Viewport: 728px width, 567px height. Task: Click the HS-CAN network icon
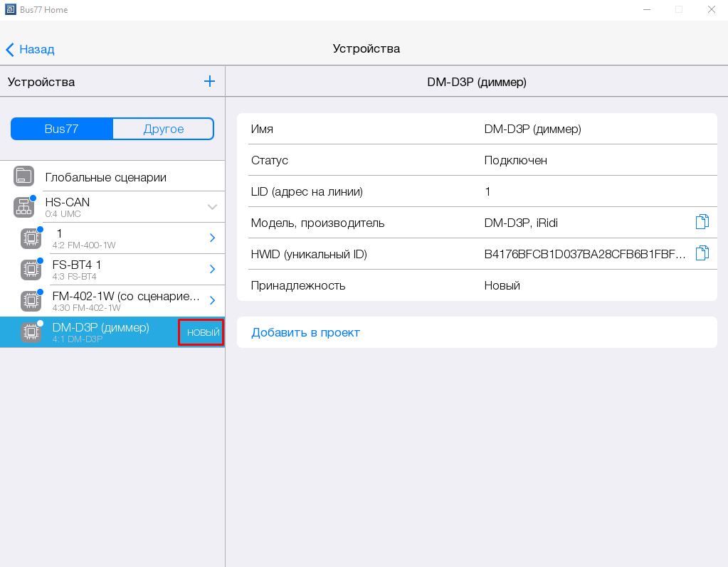[x=24, y=207]
